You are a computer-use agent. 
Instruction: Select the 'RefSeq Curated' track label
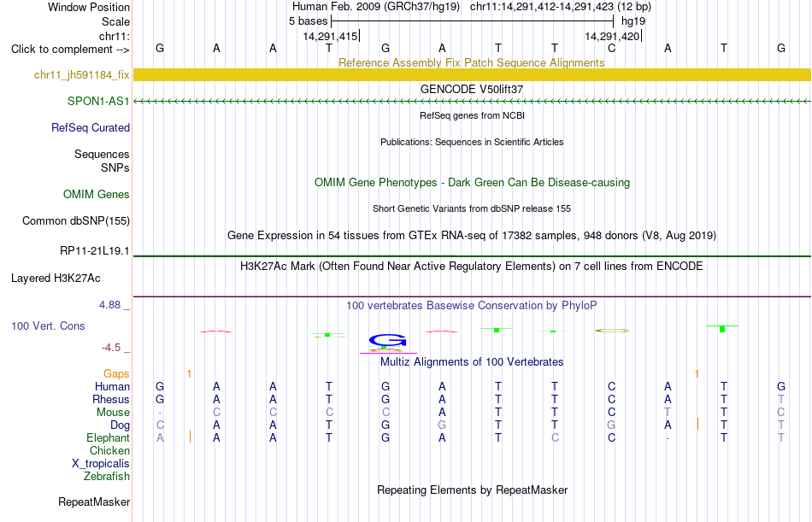click(x=91, y=127)
